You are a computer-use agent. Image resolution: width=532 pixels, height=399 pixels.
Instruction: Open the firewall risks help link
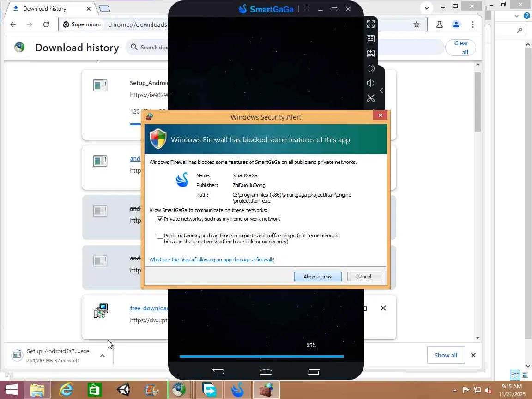[212, 260]
